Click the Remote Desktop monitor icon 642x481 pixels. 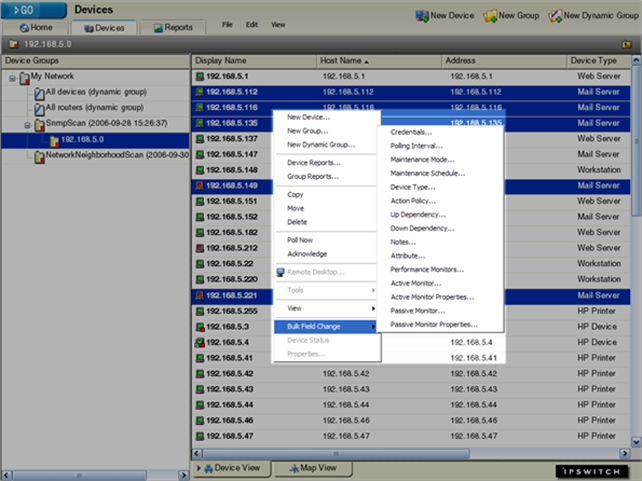(x=280, y=272)
